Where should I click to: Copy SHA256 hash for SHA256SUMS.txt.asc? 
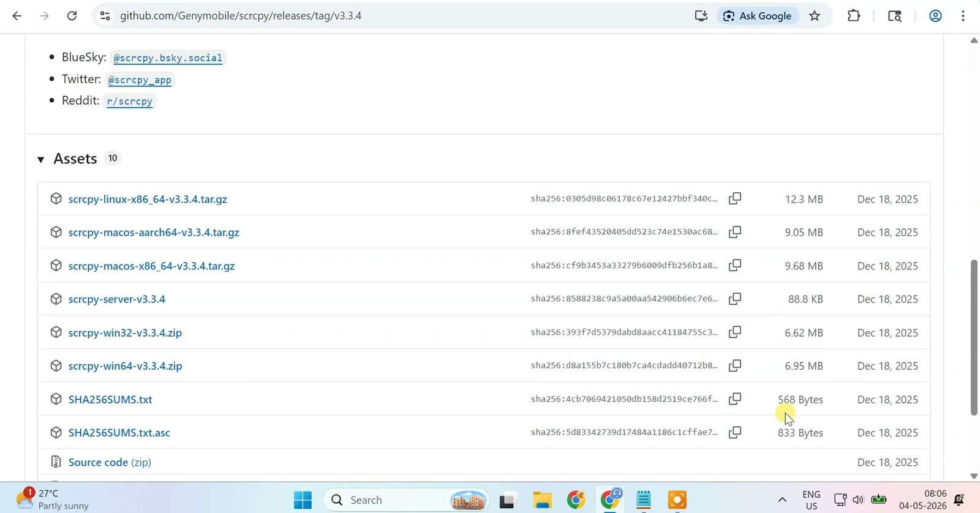735,432
